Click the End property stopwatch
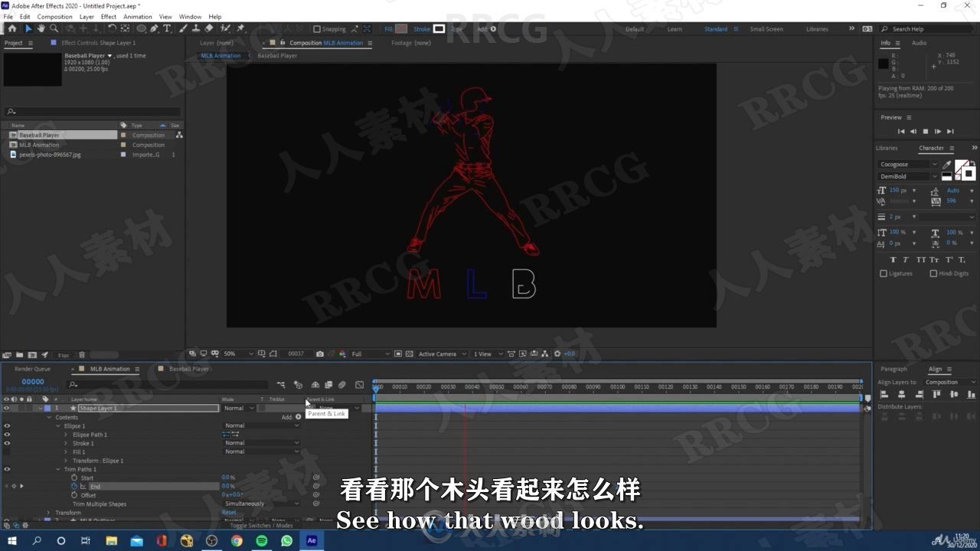Screen dimensions: 980x551 [74, 486]
